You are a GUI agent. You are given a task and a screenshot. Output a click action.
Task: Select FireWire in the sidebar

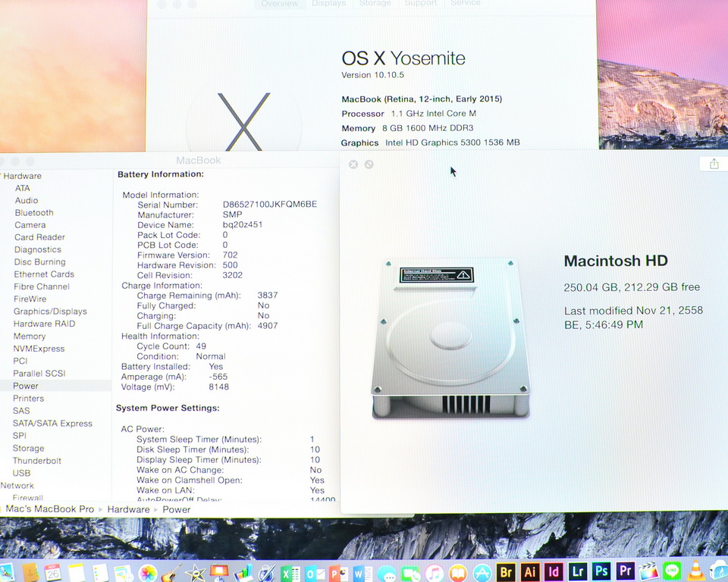(30, 299)
